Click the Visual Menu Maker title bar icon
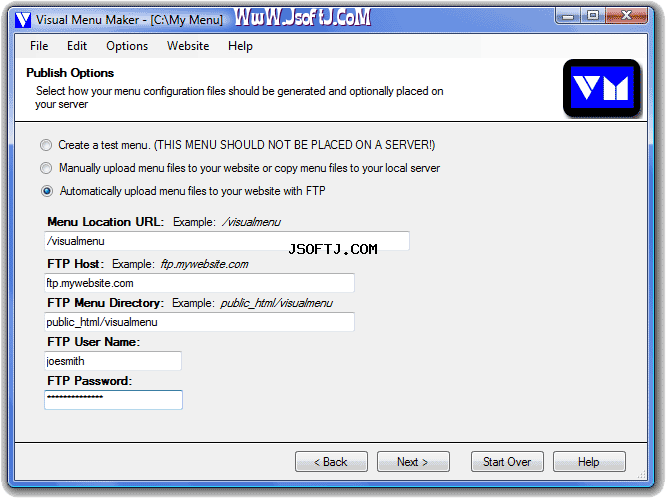This screenshot has height=498, width=666. tap(23, 20)
